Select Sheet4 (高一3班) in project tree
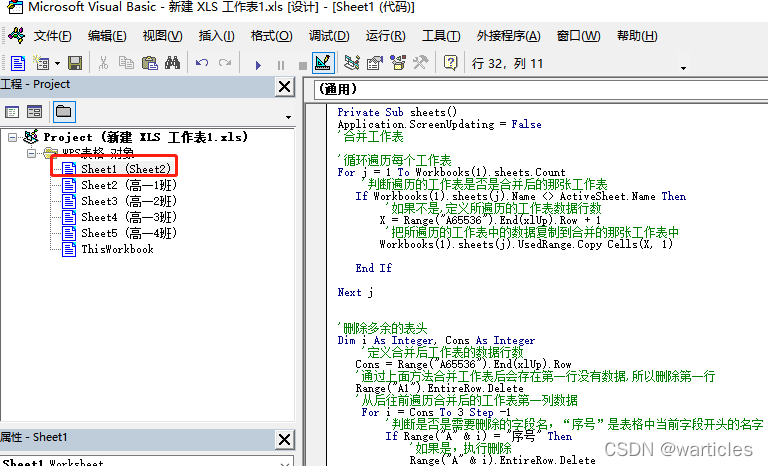 [129, 217]
